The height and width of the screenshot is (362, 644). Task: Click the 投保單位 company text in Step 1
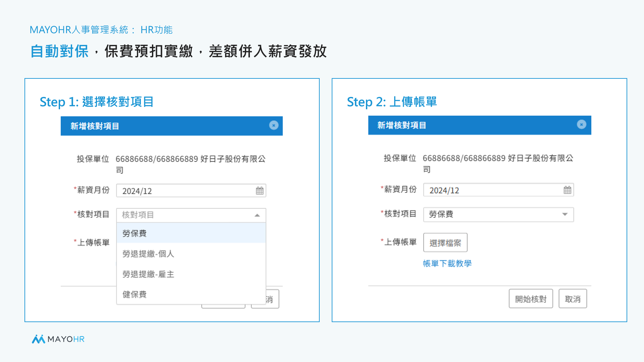point(191,164)
